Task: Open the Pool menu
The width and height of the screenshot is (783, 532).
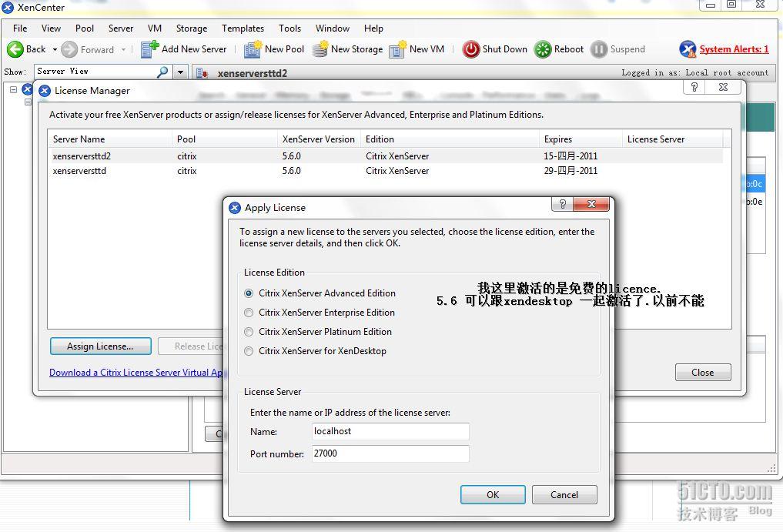Action: point(85,28)
